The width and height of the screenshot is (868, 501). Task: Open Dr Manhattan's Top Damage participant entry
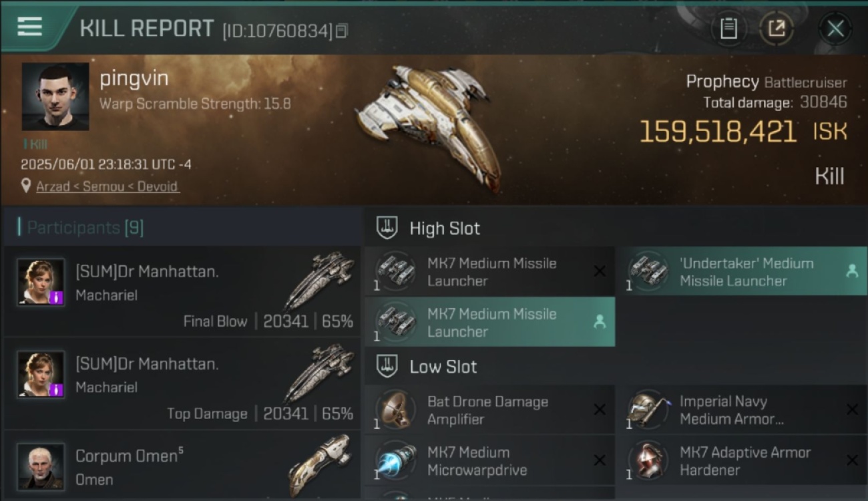(182, 383)
